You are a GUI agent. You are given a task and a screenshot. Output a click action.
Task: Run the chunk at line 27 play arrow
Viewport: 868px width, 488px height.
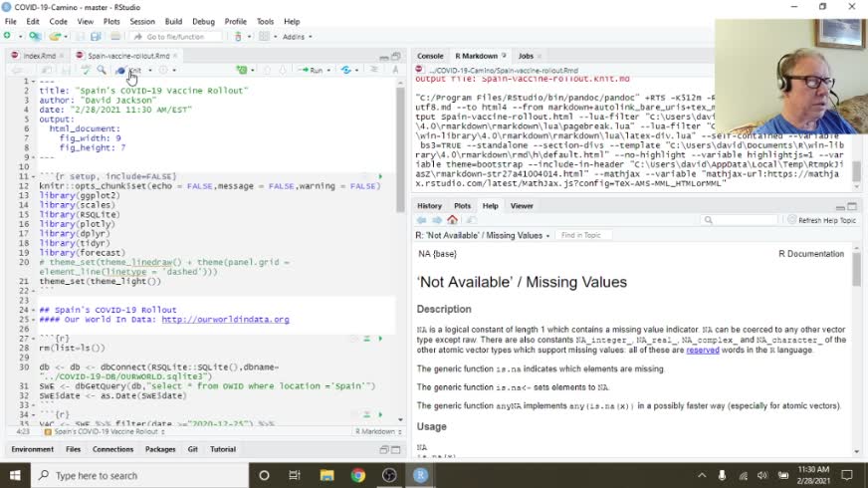point(380,339)
